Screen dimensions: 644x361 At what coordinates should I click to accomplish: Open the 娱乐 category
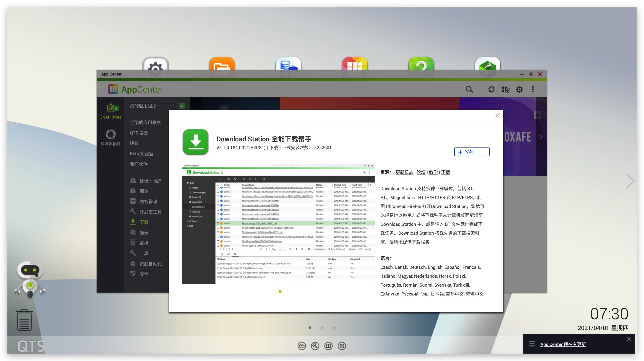(143, 232)
